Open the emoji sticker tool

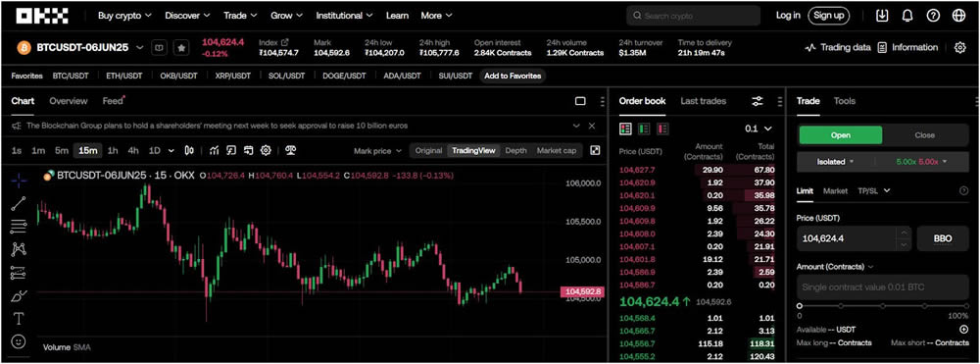coord(19,342)
